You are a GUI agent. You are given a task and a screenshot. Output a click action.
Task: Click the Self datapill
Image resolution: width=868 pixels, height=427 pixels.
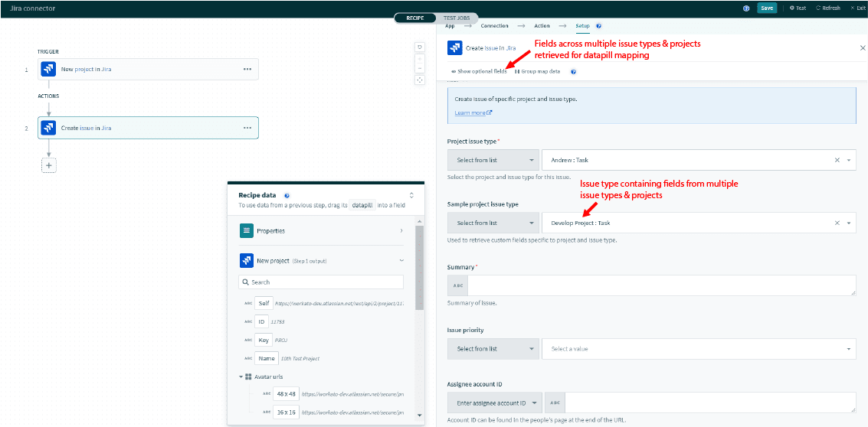(x=263, y=304)
